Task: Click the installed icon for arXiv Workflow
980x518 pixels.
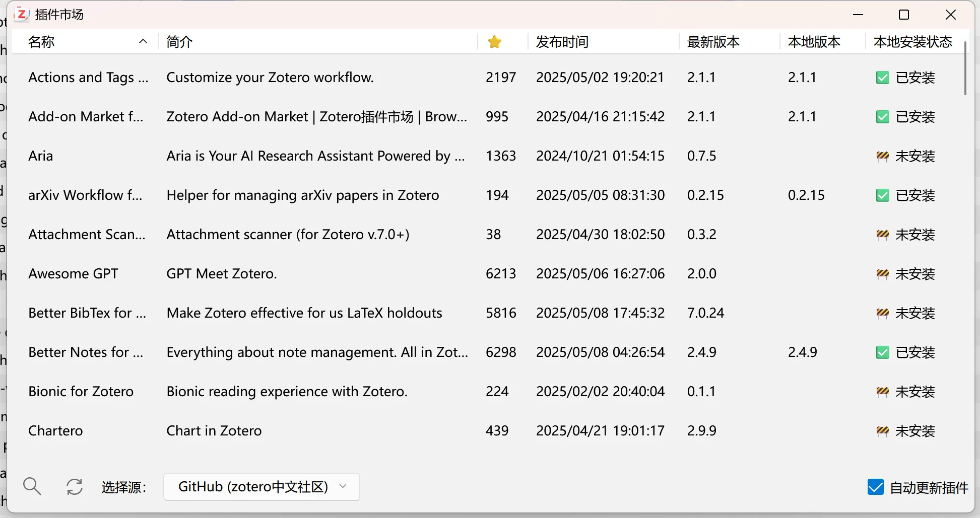Action: tap(882, 195)
